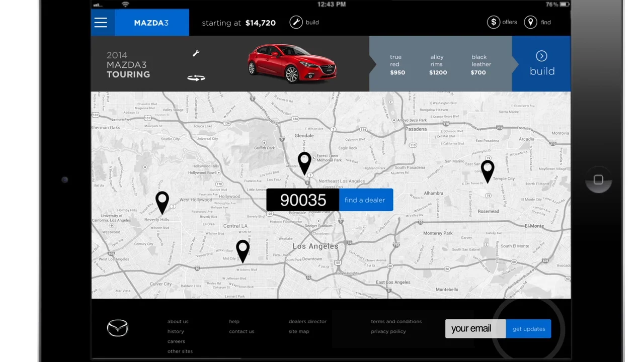Click the red Mazda3 car image
Image resolution: width=644 pixels, height=362 pixels.
pyautogui.click(x=292, y=63)
